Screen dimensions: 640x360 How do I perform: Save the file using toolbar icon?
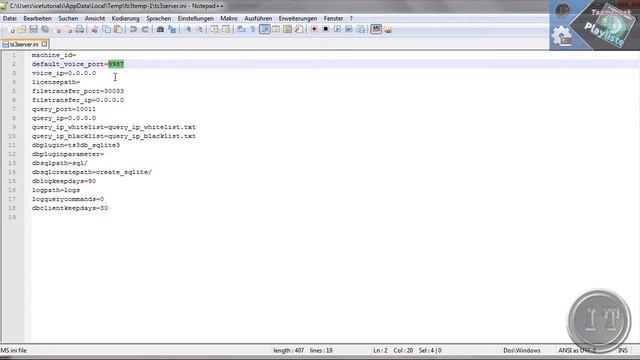(x=33, y=29)
